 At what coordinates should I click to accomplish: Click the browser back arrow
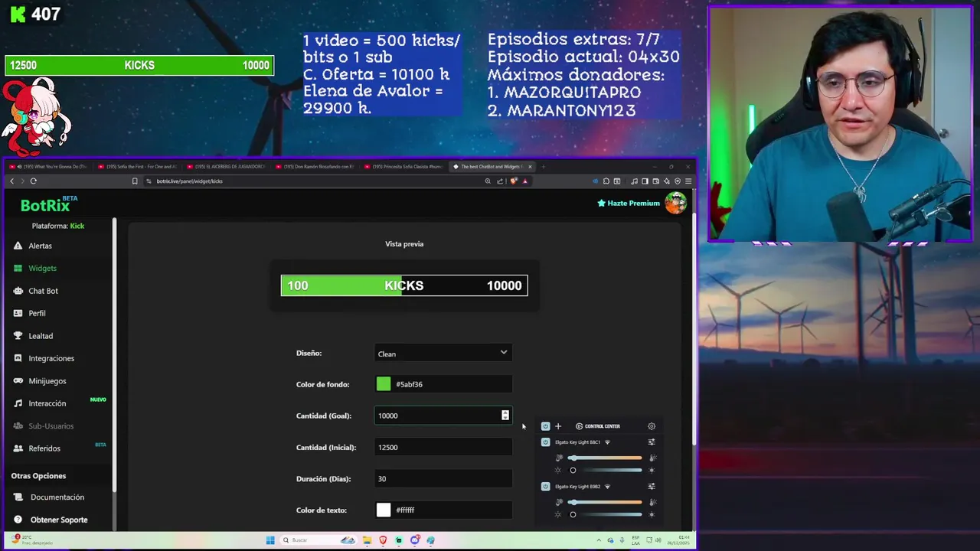11,181
